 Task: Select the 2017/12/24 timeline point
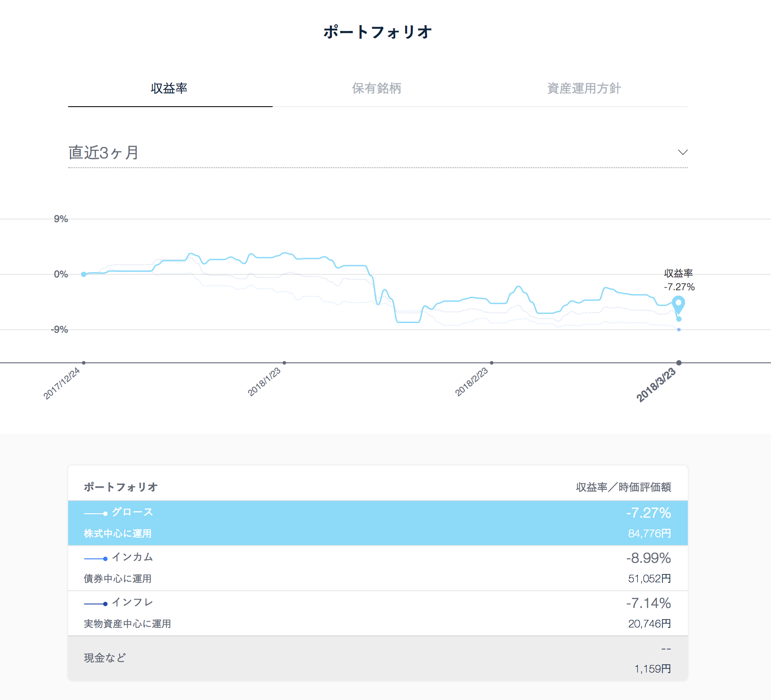(x=84, y=363)
